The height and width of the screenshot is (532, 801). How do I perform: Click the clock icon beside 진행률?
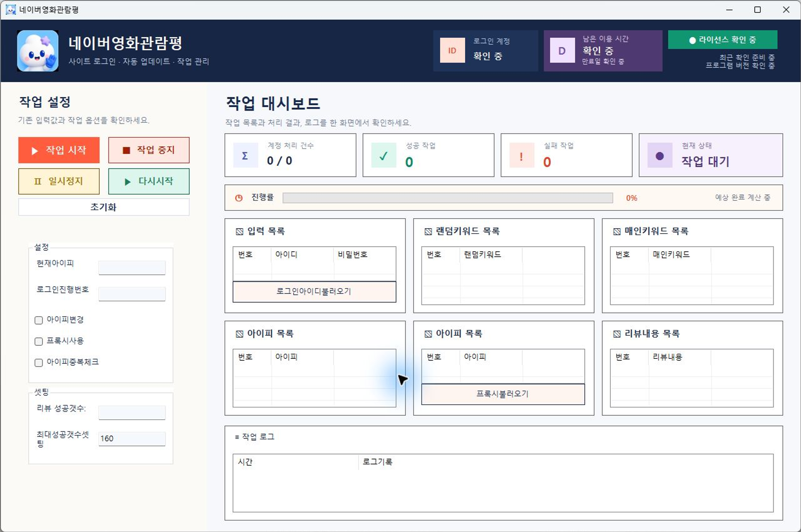(x=239, y=198)
